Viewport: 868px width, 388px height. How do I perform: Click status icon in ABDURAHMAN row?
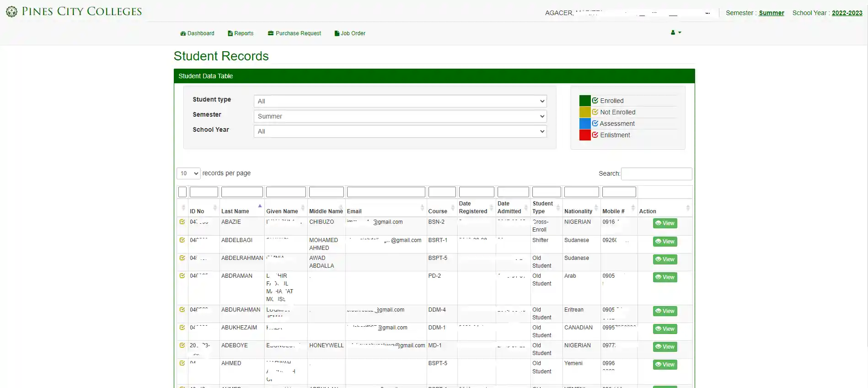[x=182, y=310]
